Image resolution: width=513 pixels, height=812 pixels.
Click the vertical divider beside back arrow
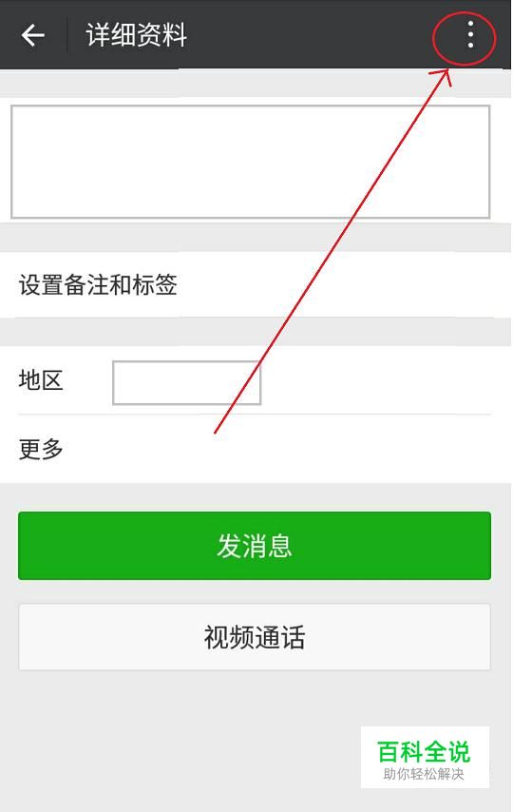pos(66,34)
